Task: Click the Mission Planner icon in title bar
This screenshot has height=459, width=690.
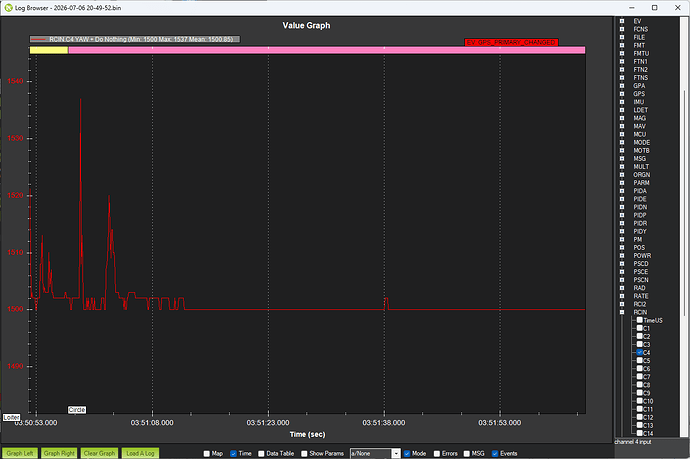Action: click(x=8, y=7)
